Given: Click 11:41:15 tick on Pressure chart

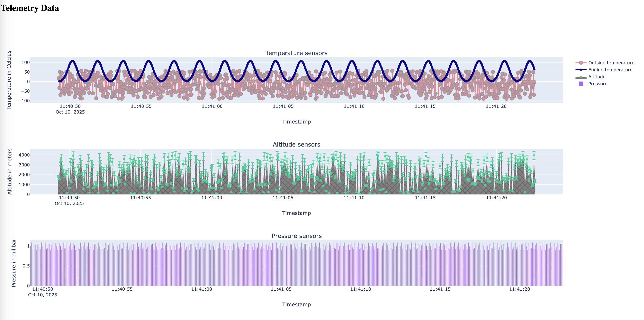Looking at the screenshot, I should click(x=440, y=289).
